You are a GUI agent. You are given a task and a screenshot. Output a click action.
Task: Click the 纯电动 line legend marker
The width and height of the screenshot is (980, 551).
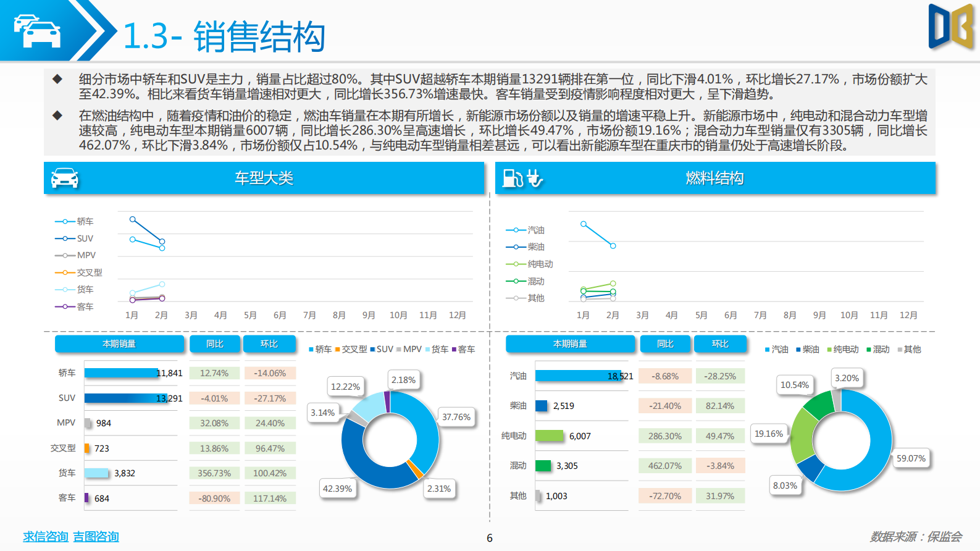pos(516,264)
